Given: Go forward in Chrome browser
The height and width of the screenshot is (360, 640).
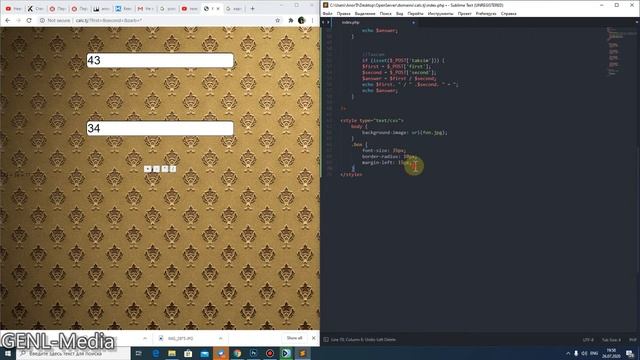Looking at the screenshot, I should [18, 20].
